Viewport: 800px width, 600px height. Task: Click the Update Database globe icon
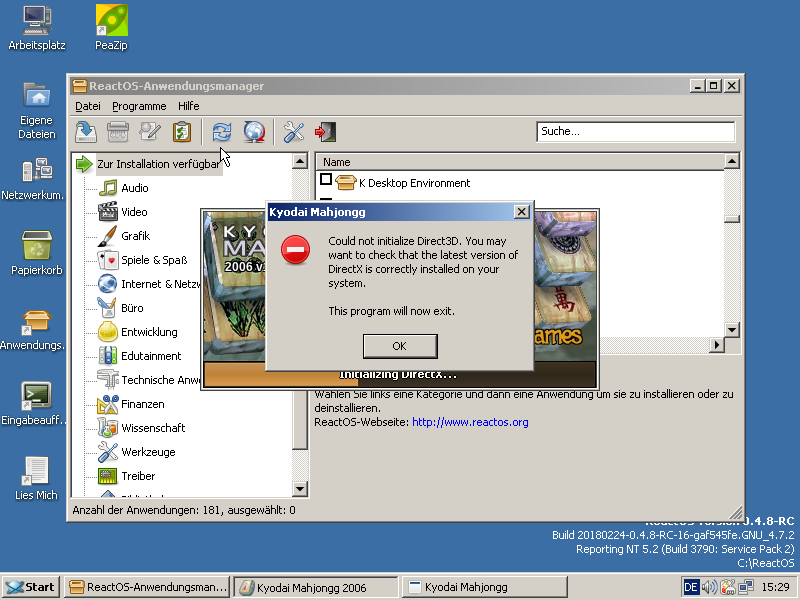point(254,132)
